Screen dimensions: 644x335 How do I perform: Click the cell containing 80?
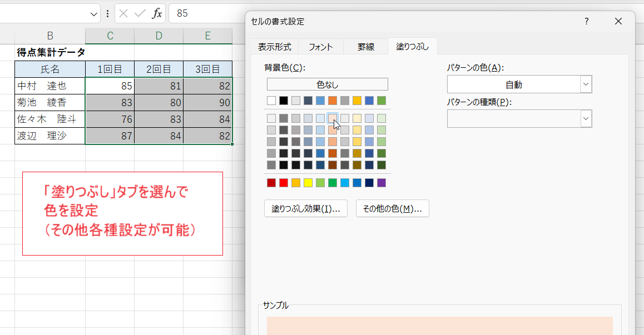(158, 103)
